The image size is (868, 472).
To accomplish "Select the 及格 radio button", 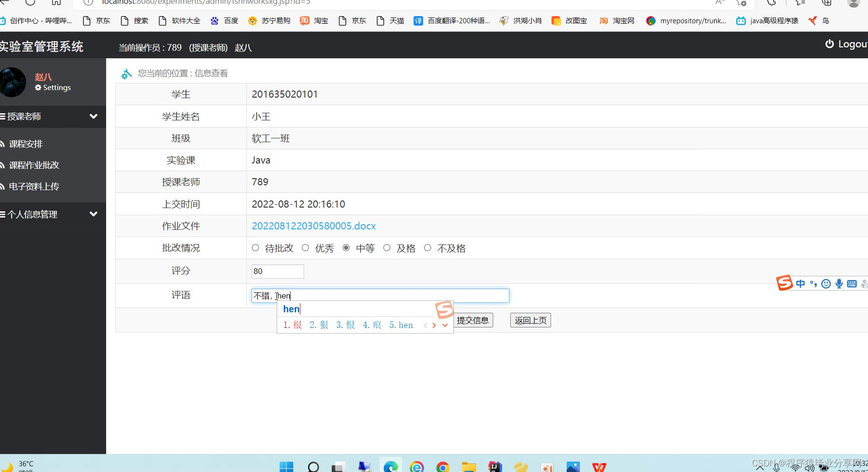I will click(387, 248).
